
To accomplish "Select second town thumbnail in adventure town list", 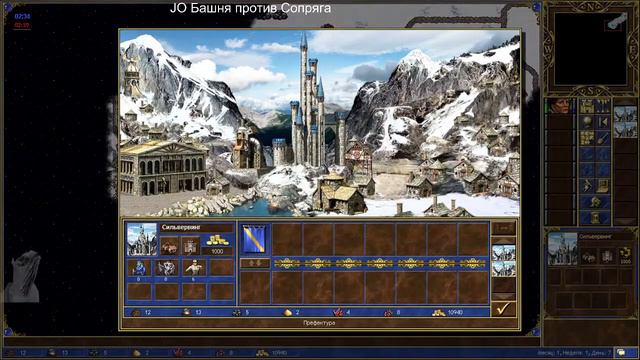I will (x=625, y=130).
